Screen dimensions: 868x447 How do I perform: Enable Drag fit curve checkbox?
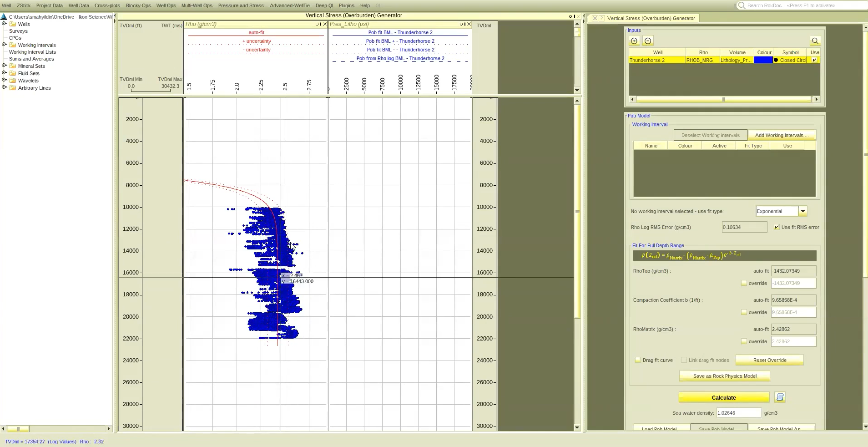click(638, 360)
